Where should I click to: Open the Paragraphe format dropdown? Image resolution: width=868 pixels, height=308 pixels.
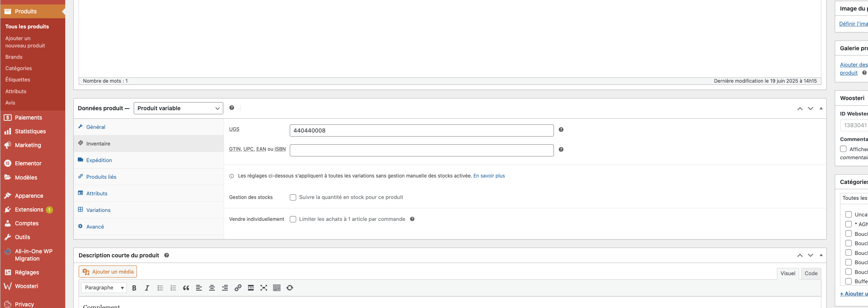pos(104,288)
